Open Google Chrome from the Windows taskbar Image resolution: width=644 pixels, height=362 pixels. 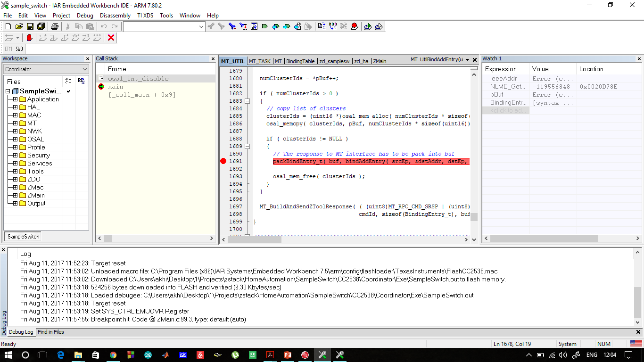(113, 355)
